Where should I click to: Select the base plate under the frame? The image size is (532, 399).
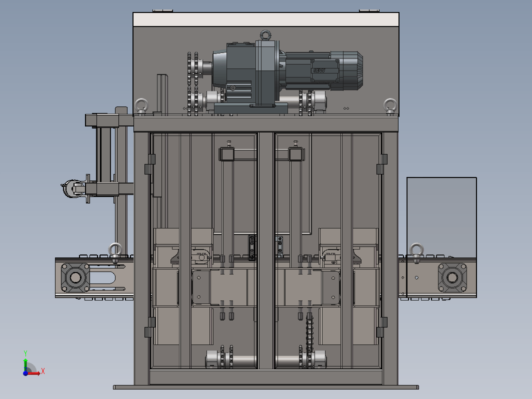[266, 387]
